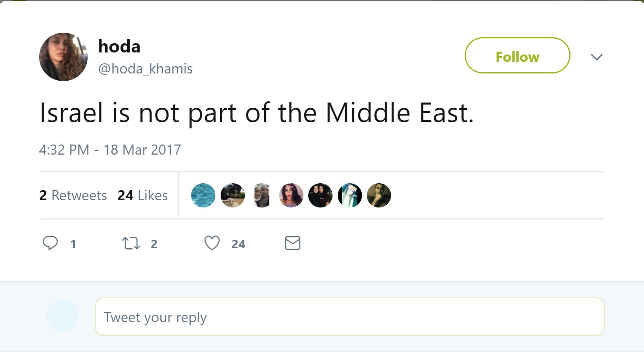Like the tweet with the heart icon
Viewport: 644px width, 352px height.
(x=212, y=243)
